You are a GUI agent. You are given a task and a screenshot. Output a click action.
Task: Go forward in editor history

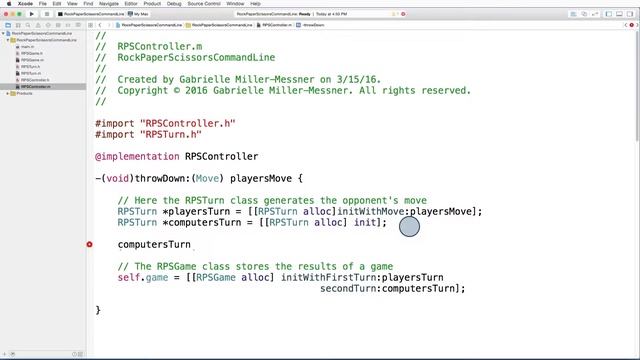(109, 25)
